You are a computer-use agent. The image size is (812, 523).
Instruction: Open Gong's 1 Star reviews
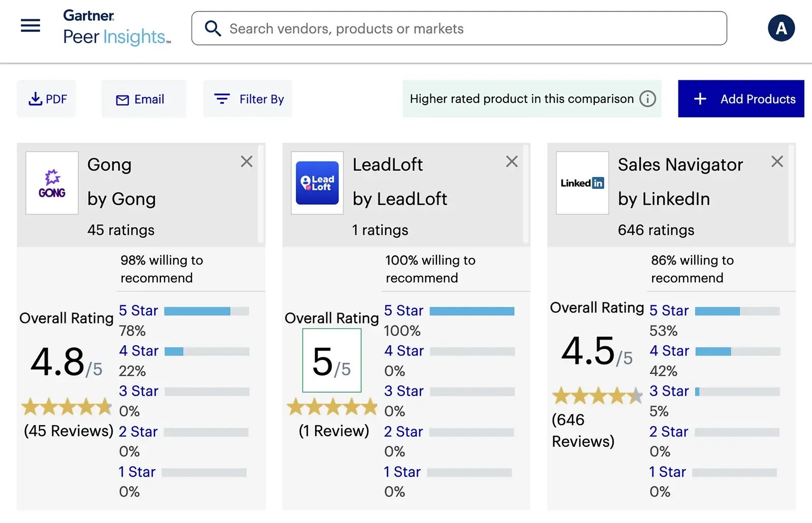137,472
